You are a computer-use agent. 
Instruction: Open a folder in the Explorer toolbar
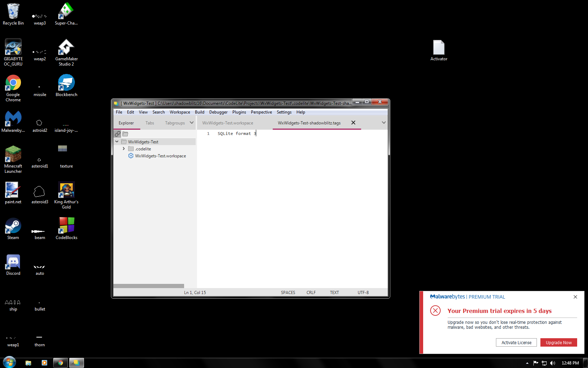(x=125, y=134)
